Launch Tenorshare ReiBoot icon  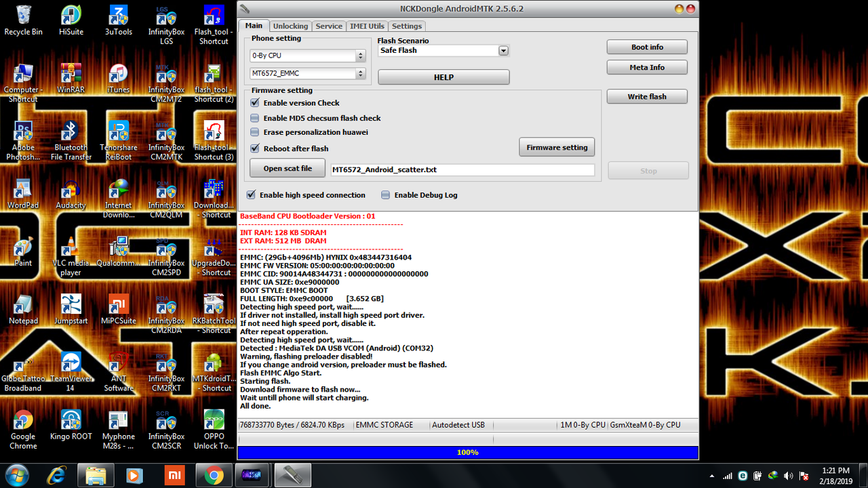coord(119,141)
